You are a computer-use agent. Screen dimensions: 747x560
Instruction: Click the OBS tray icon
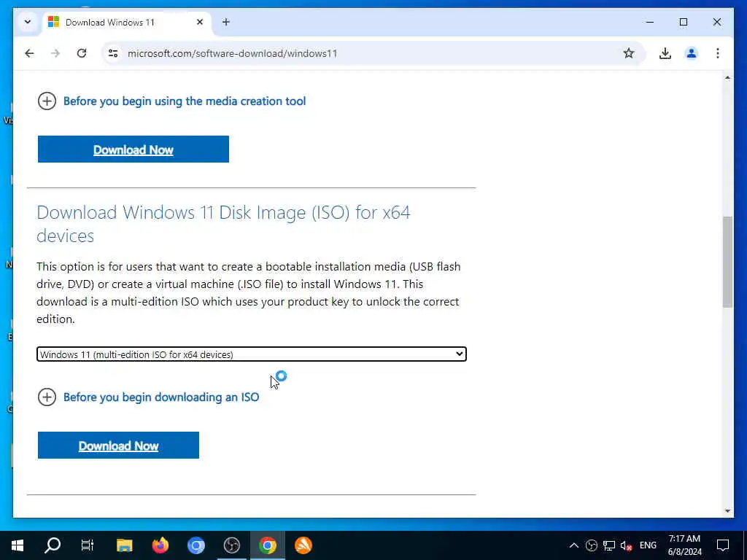[591, 545]
